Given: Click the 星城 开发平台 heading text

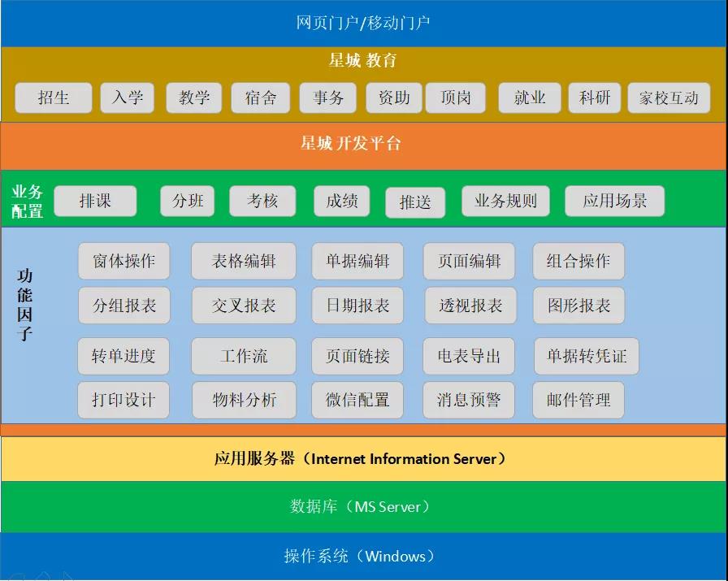Looking at the screenshot, I should pyautogui.click(x=350, y=143).
